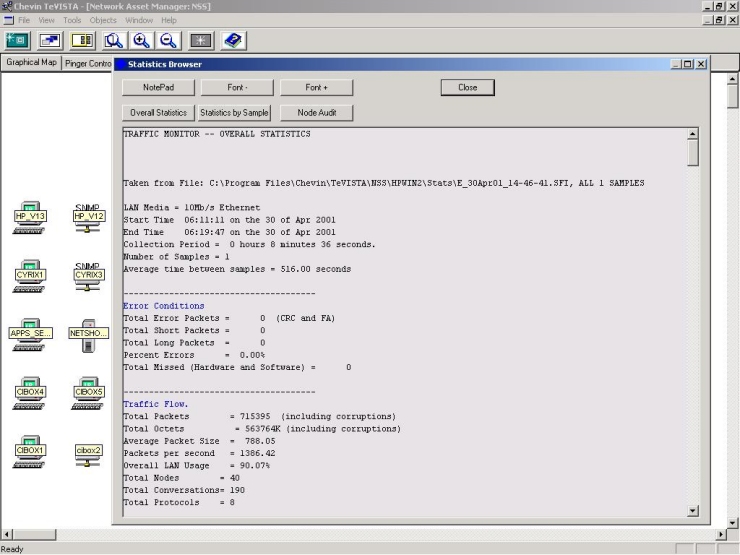The width and height of the screenshot is (740, 555).
Task: Click the 'Total Packets = 715395' line
Action: (x=260, y=416)
